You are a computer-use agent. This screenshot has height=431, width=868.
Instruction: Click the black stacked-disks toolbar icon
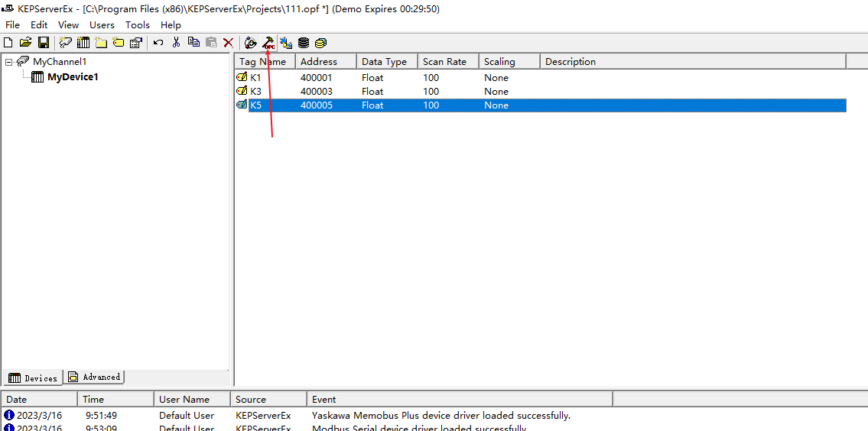304,43
